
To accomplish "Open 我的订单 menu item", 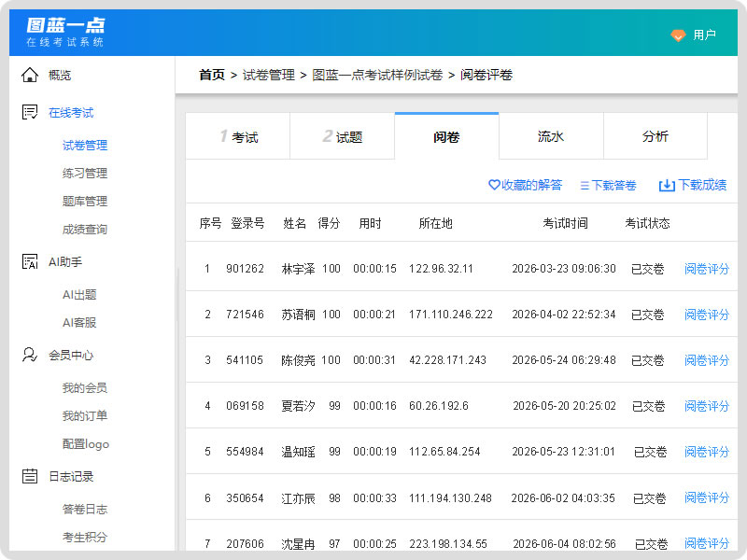I will click(85, 415).
